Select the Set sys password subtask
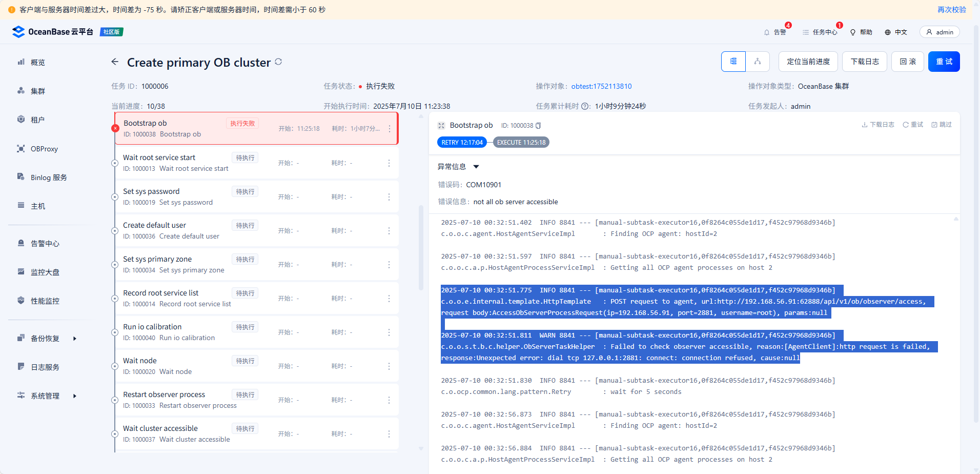Image resolution: width=980 pixels, height=474 pixels. (256, 196)
